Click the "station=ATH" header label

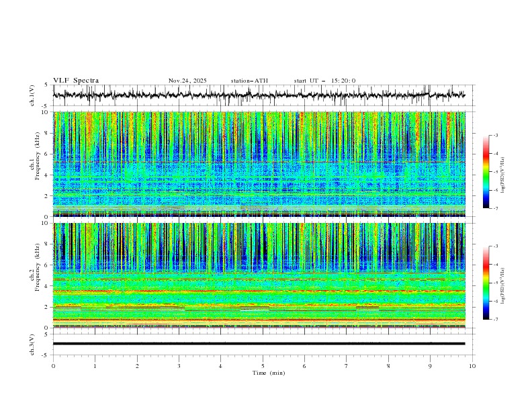click(x=249, y=81)
